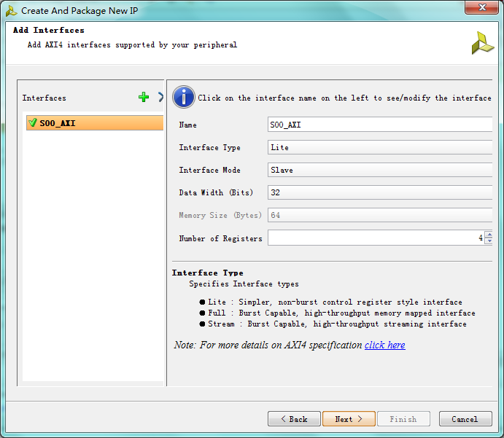Screen dimensions: 504x438
Task: Click the 'Full : Burst Capable' description line
Action: click(341, 313)
